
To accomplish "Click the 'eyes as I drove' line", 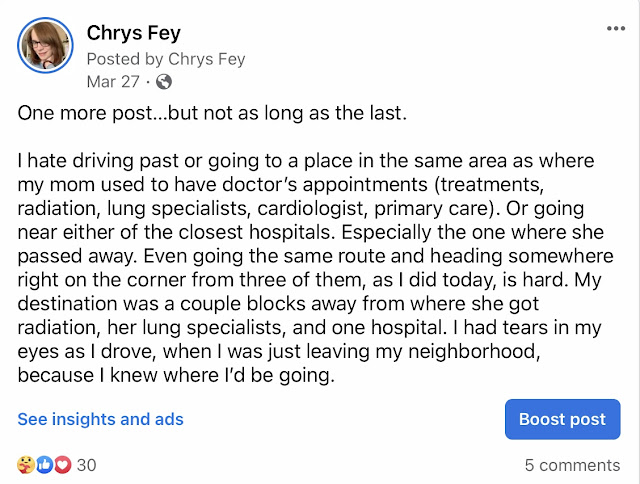I will pos(279,351).
